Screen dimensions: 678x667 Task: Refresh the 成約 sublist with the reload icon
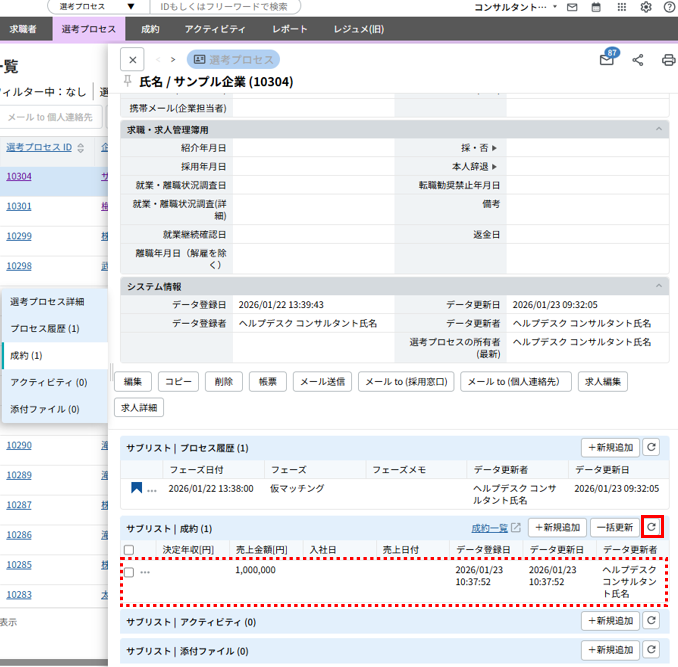pyautogui.click(x=652, y=527)
